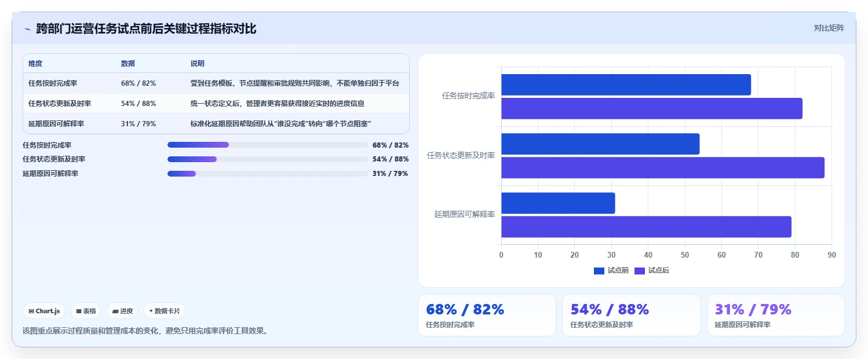Select the Chart.js tag chip
This screenshot has height=359, width=868.
(45, 311)
